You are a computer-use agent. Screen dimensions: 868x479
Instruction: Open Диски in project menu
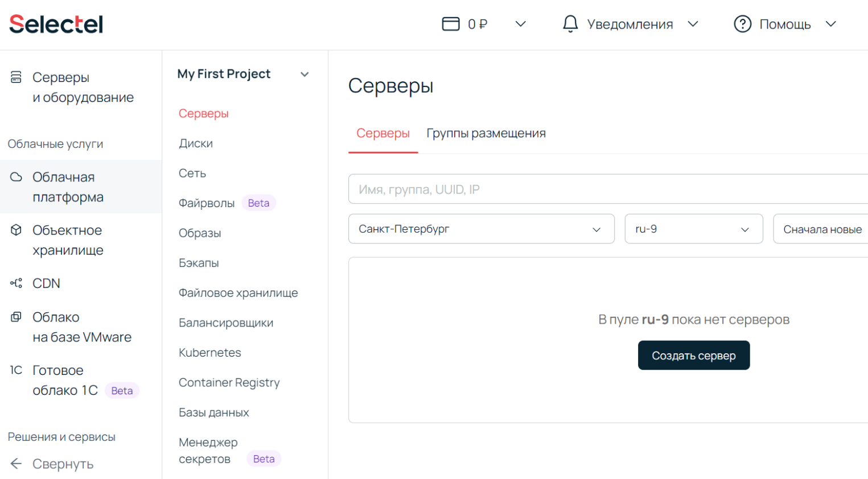pos(196,143)
